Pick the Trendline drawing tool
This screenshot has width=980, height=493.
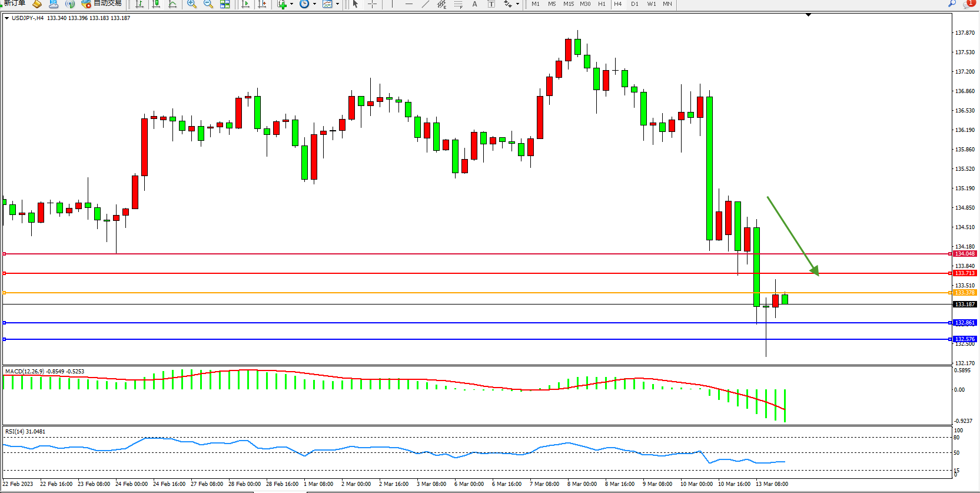(x=426, y=4)
